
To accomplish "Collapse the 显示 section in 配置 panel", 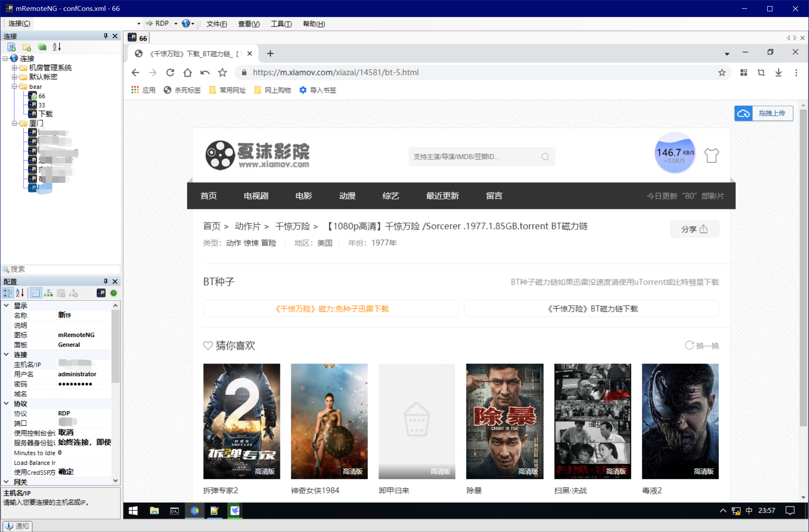I will [x=6, y=306].
